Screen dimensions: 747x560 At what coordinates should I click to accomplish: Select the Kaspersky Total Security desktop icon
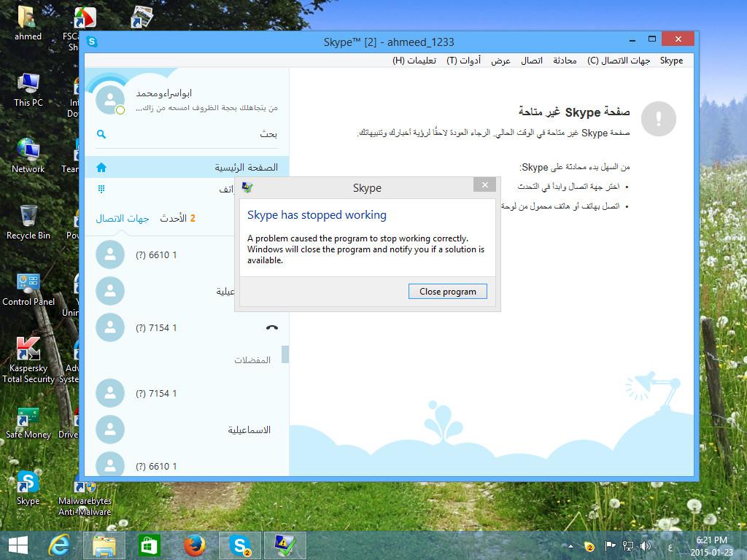(x=28, y=360)
